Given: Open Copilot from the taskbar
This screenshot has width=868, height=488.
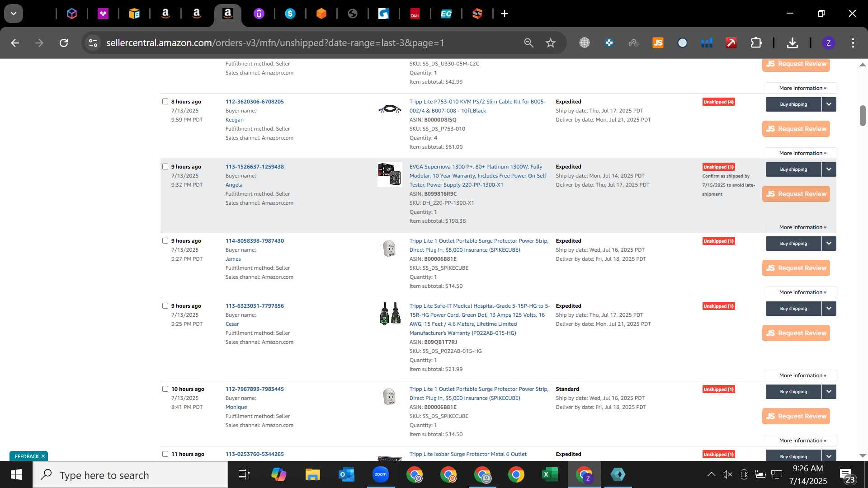Looking at the screenshot, I should [278, 474].
